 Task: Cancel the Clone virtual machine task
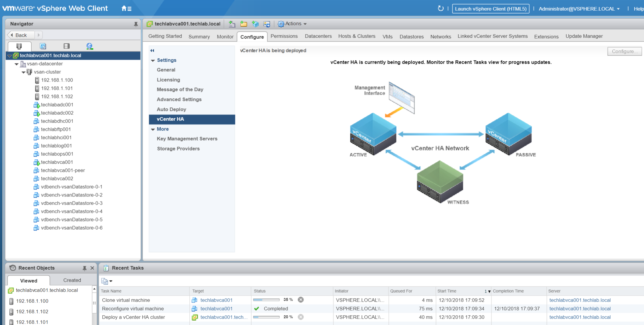coord(301,300)
